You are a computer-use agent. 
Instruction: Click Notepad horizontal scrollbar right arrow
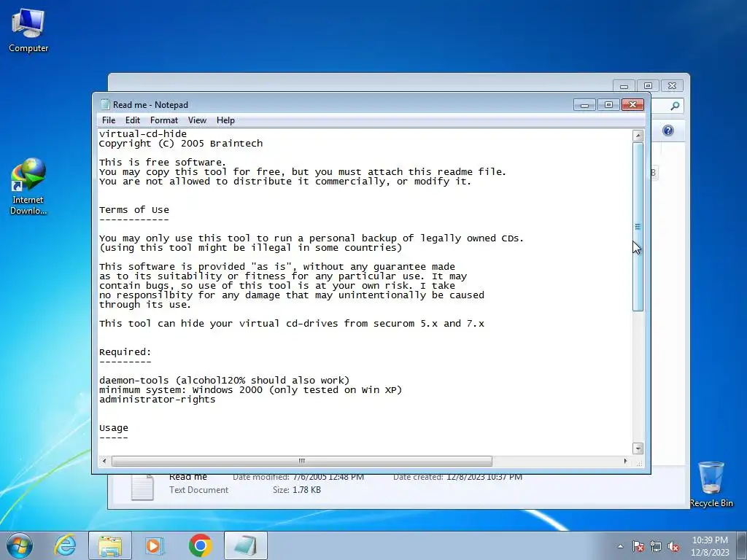pyautogui.click(x=625, y=461)
